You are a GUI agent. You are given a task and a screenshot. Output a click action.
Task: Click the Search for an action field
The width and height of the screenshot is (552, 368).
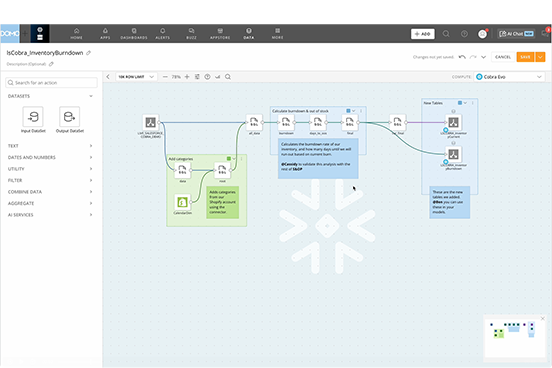click(x=51, y=83)
